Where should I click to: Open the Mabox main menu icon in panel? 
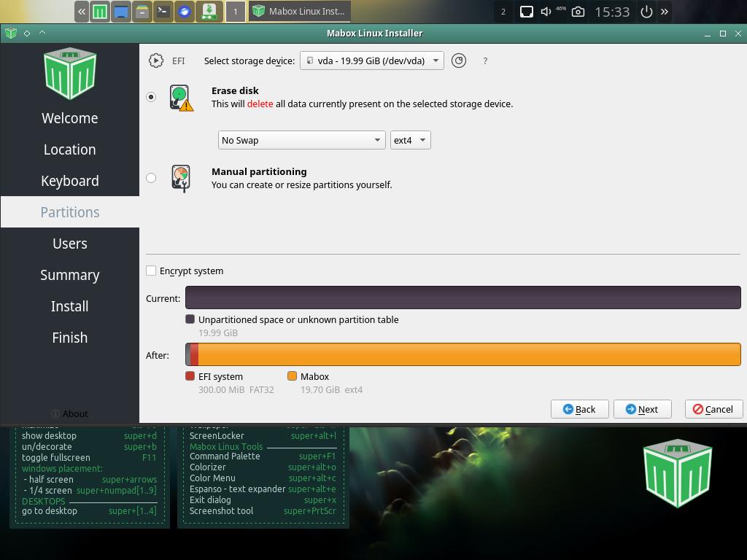point(99,12)
